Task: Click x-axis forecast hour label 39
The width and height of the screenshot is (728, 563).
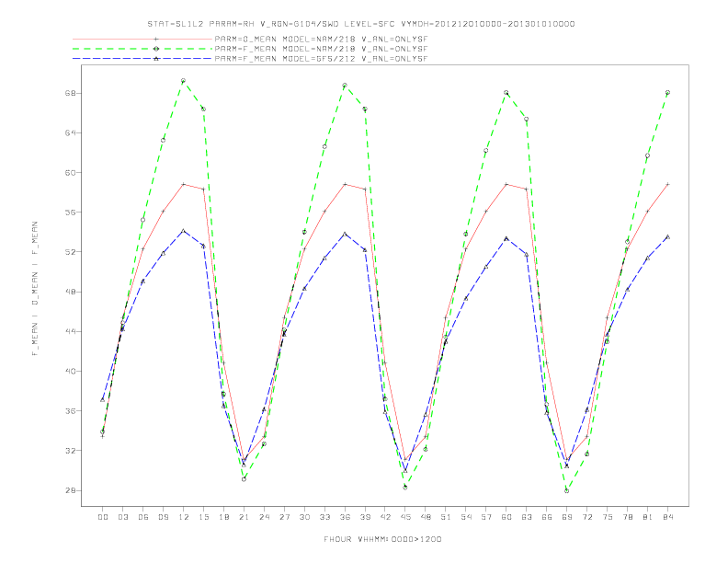Action: [365, 517]
